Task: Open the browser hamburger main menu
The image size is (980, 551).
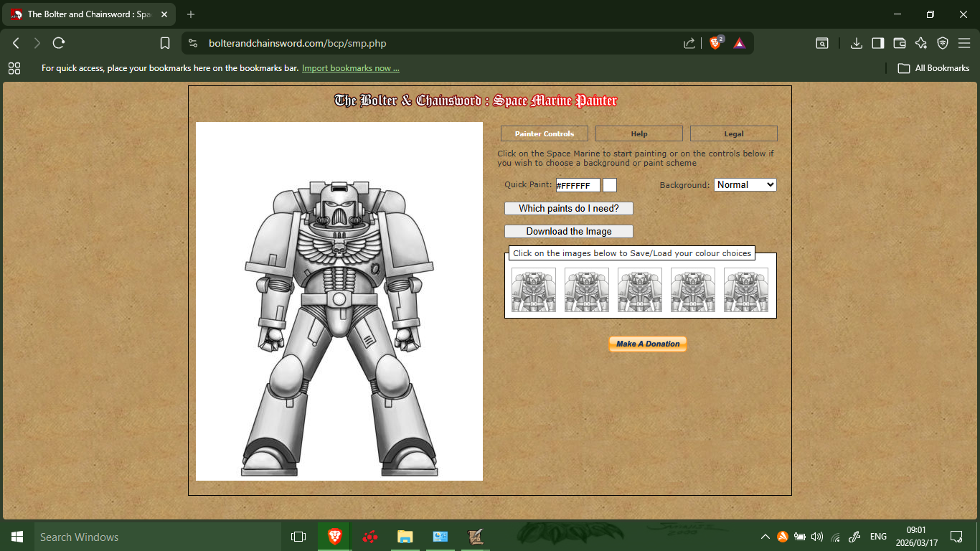Action: [x=963, y=43]
